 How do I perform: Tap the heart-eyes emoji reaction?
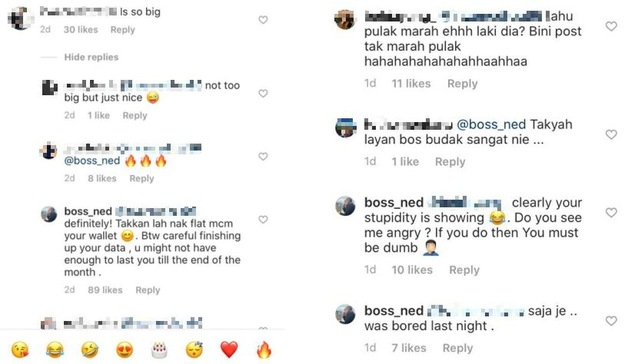point(125,350)
